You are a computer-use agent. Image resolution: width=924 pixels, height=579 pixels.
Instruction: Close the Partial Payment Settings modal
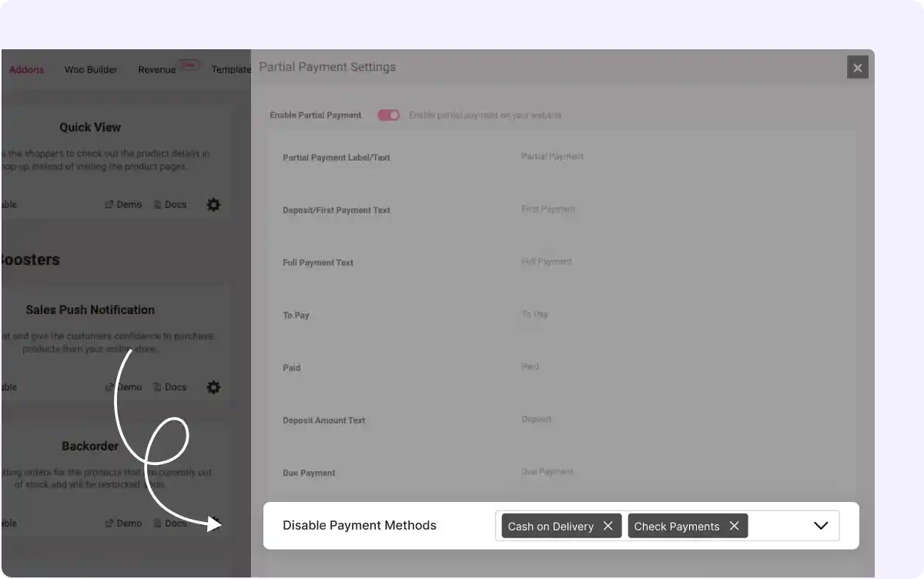857,67
